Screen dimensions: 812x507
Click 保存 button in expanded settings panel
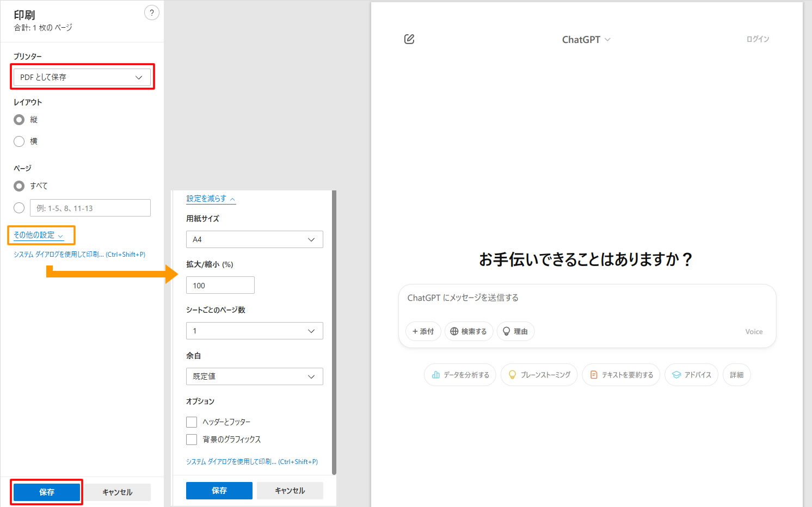tap(219, 491)
